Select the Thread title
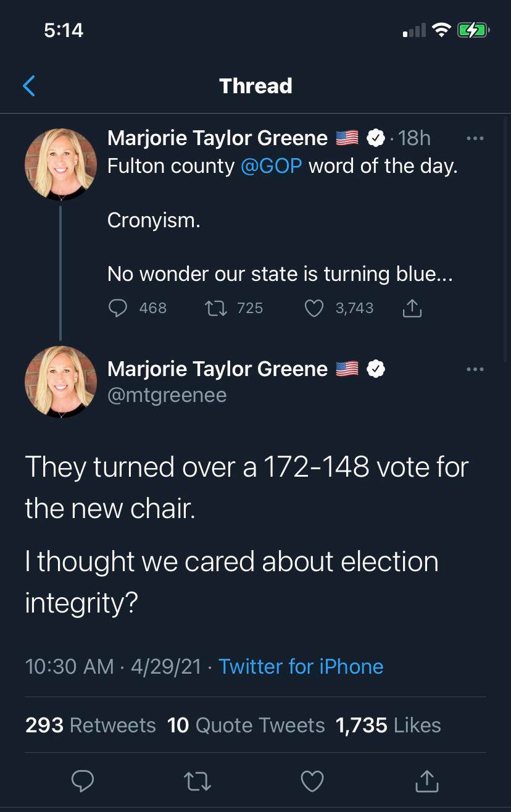The image size is (511, 812). pos(255,86)
